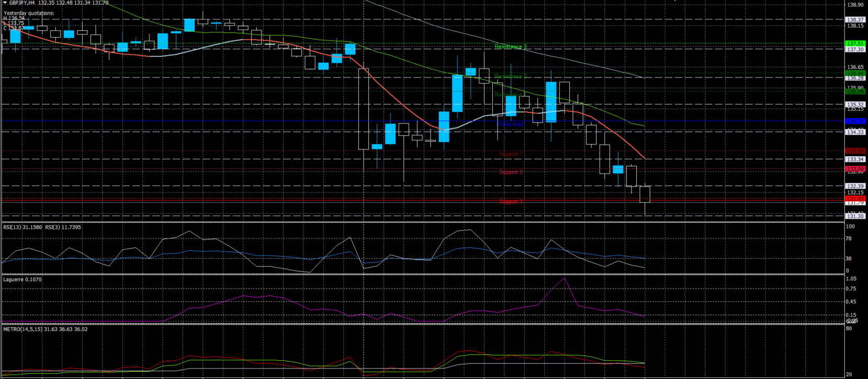Click the Laguerre 0.1070 indicator label
The width and height of the screenshot is (868, 379).
click(22, 280)
